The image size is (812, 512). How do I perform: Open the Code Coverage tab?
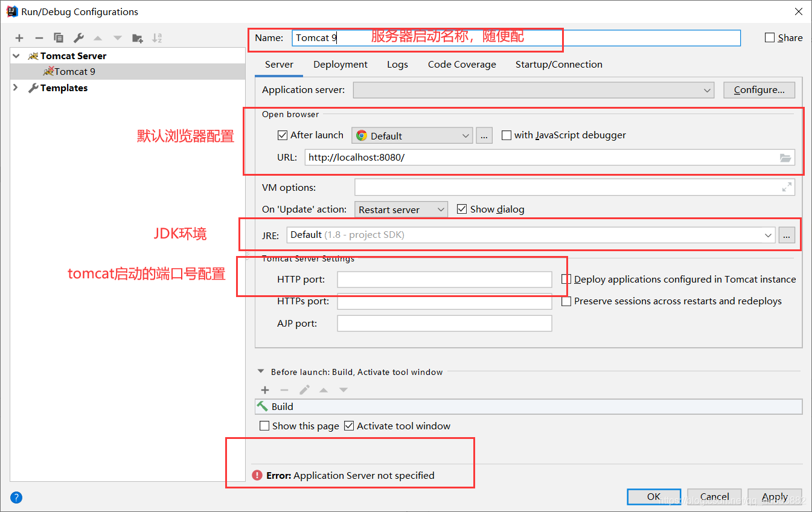[462, 65]
